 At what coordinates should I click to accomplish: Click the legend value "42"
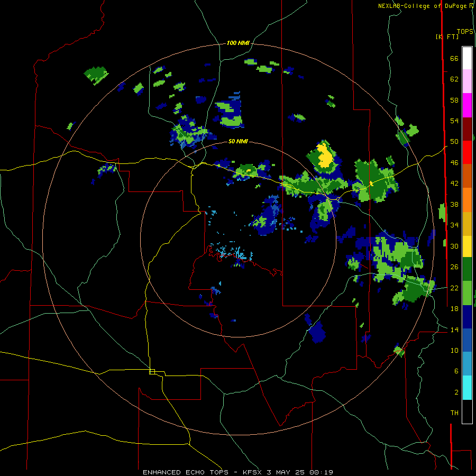coord(454,184)
